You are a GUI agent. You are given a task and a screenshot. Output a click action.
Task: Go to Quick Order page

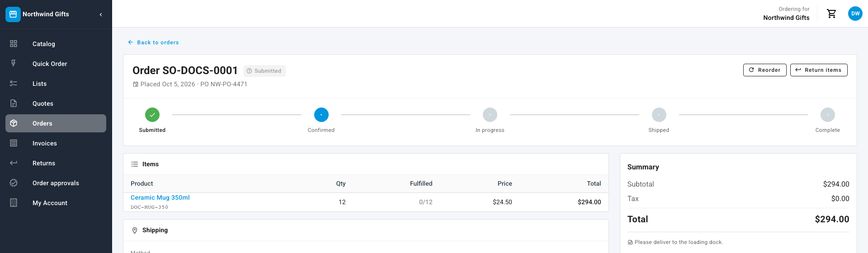[x=56, y=64]
